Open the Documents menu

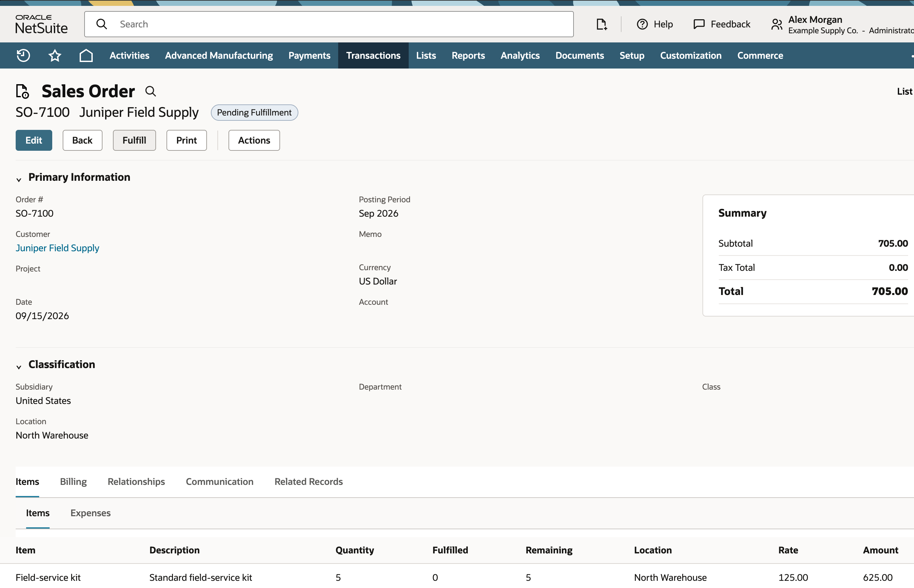click(579, 55)
